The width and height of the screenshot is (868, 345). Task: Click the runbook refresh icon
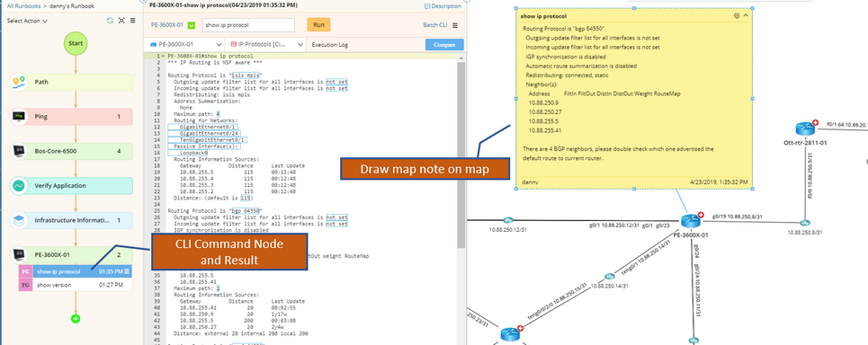(110, 21)
